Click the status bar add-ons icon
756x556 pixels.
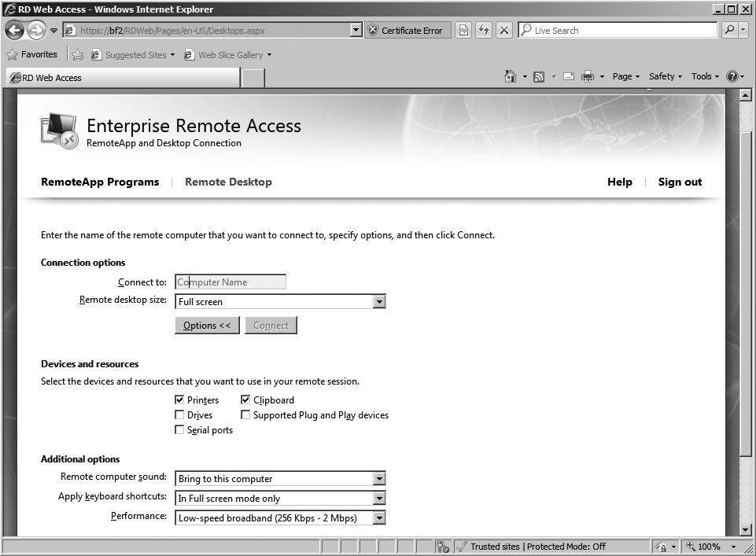point(442,547)
